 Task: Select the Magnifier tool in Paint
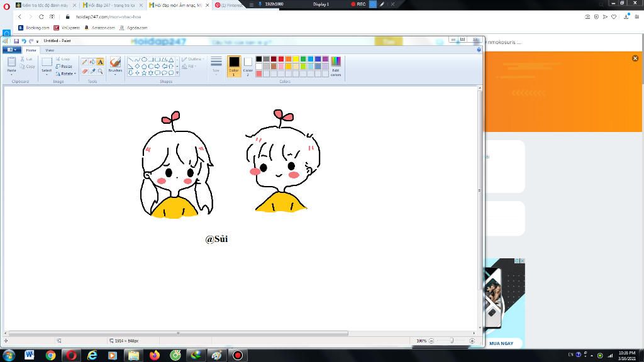tap(100, 71)
